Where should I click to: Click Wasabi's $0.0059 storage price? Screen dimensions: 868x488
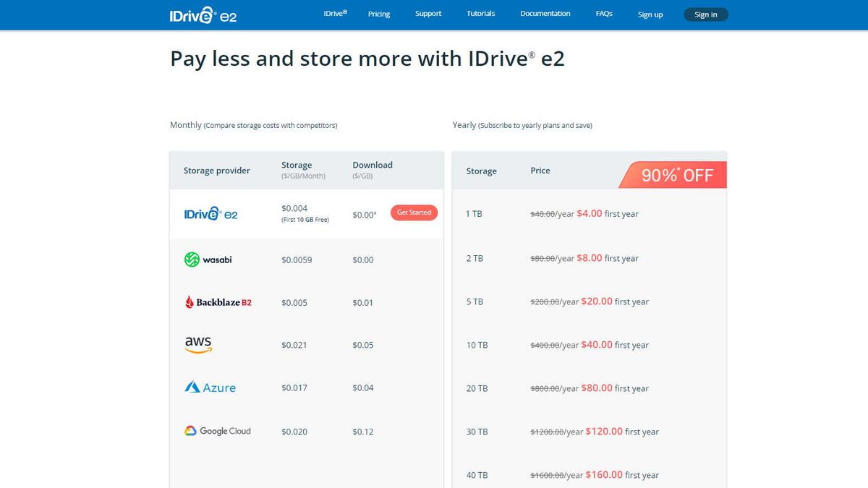(297, 260)
